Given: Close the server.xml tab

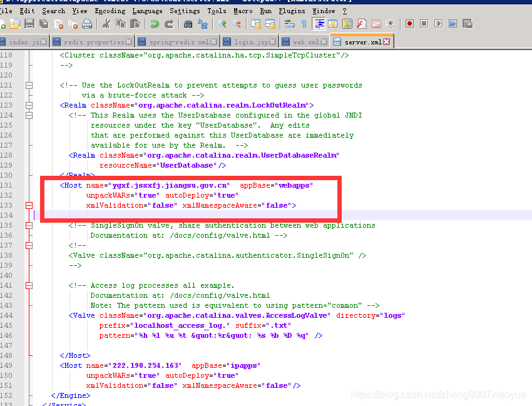Looking at the screenshot, I should (386, 42).
